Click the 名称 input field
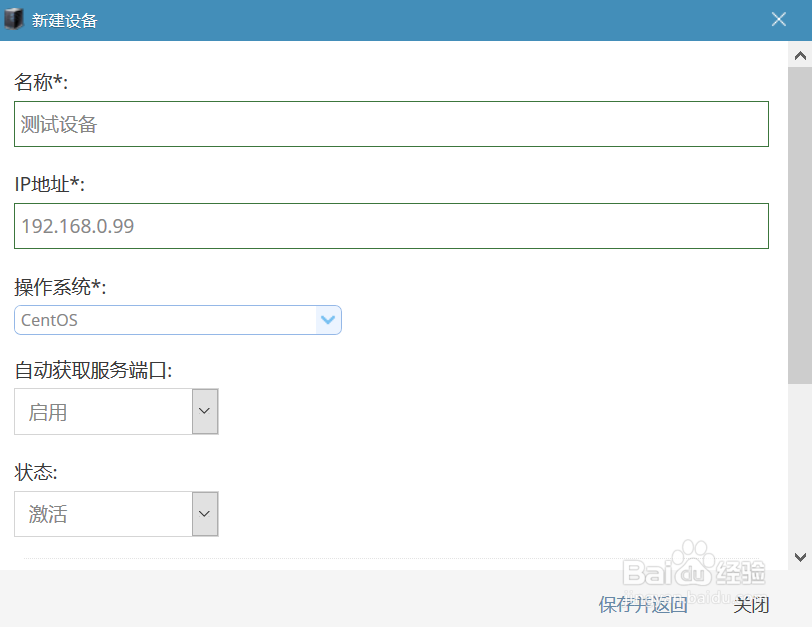Viewport: 812px width, 627px height. [x=391, y=124]
